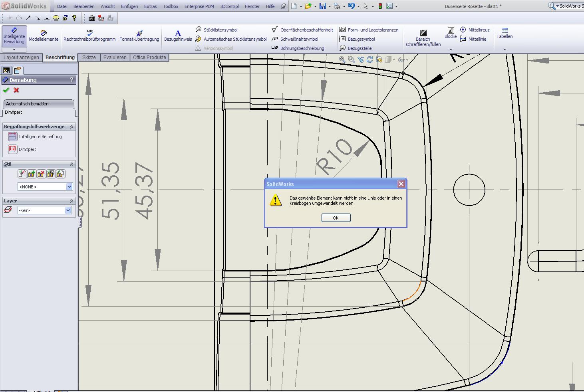
Task: Select Bereich schraffieren/füllen tool
Action: coord(423,38)
